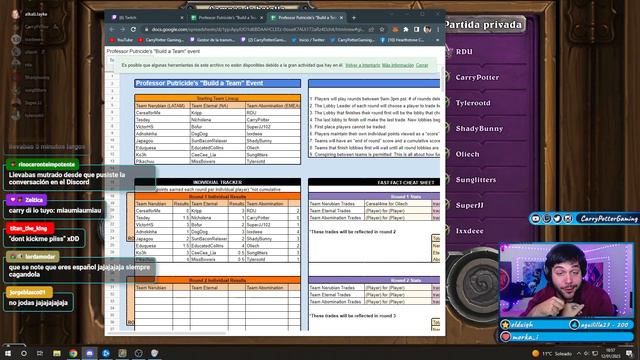Open a new Chrome tab

tap(353, 18)
